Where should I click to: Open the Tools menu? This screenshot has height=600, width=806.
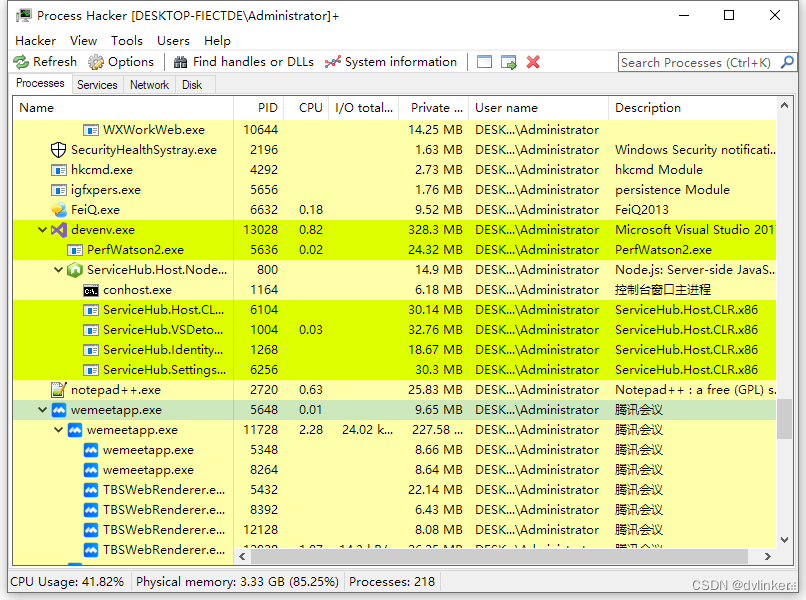126,41
